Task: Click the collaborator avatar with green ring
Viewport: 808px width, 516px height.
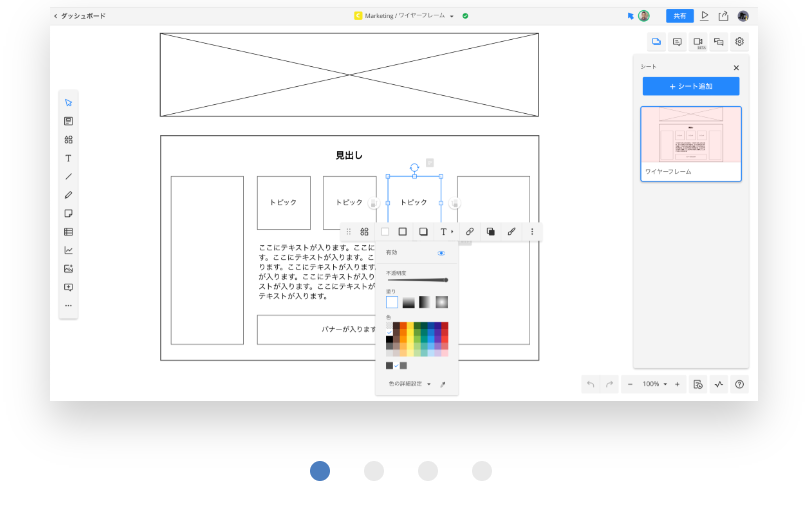Action: click(x=644, y=16)
